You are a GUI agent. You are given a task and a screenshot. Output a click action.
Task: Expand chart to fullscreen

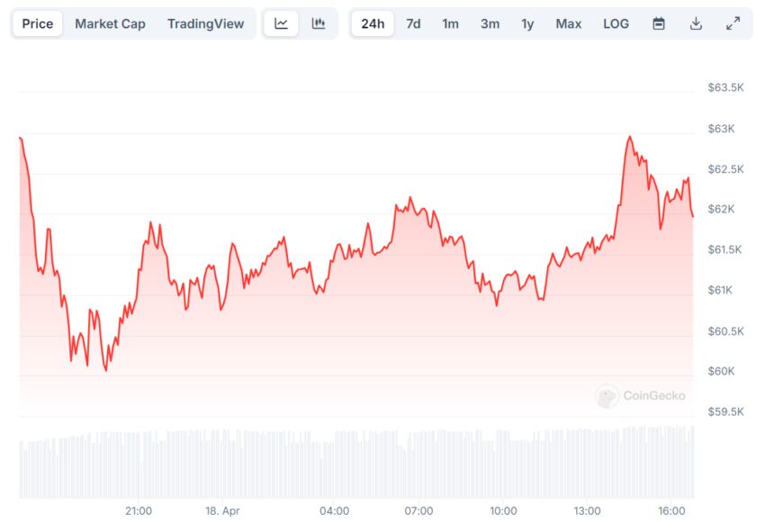pos(733,23)
